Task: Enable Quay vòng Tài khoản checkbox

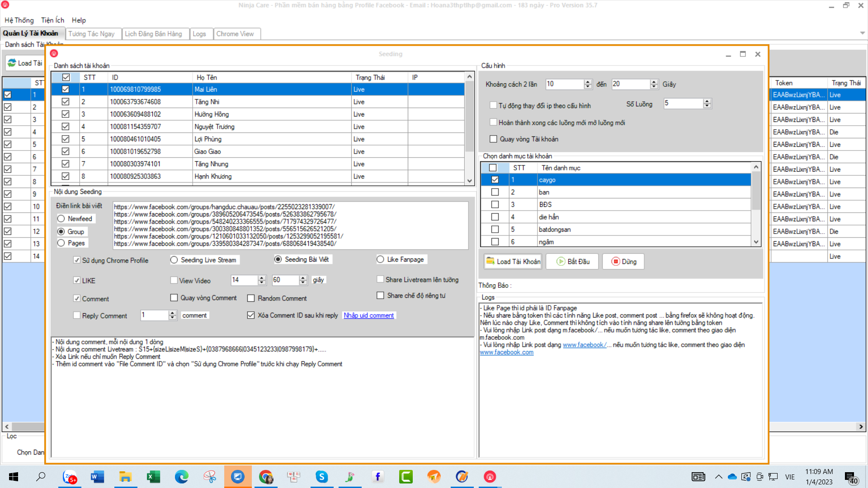Action: (x=493, y=139)
